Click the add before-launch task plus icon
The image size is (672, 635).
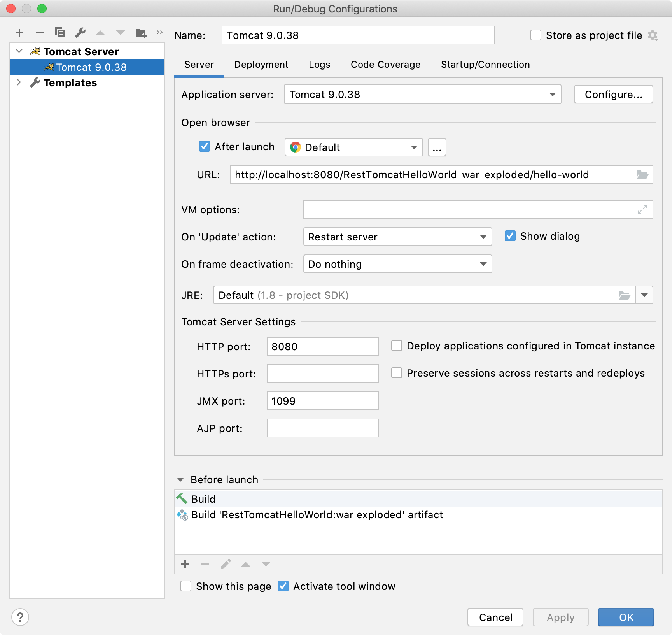[x=185, y=564]
